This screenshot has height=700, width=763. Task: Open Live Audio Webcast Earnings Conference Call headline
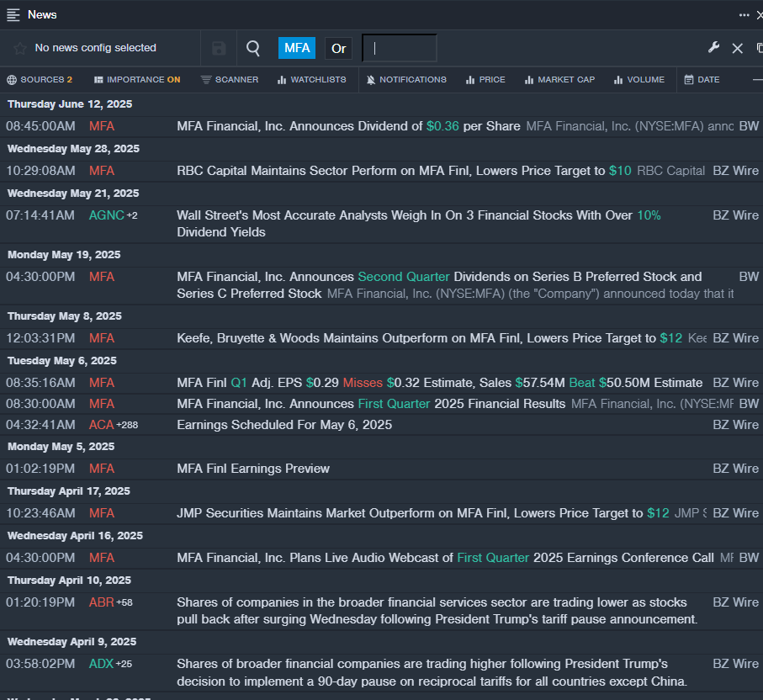pyautogui.click(x=445, y=559)
